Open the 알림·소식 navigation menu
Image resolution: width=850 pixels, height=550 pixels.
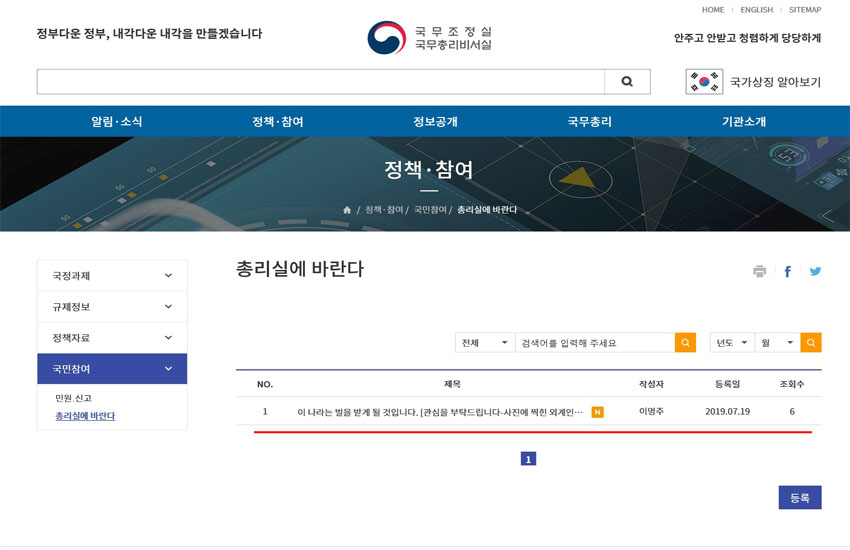[x=117, y=122]
